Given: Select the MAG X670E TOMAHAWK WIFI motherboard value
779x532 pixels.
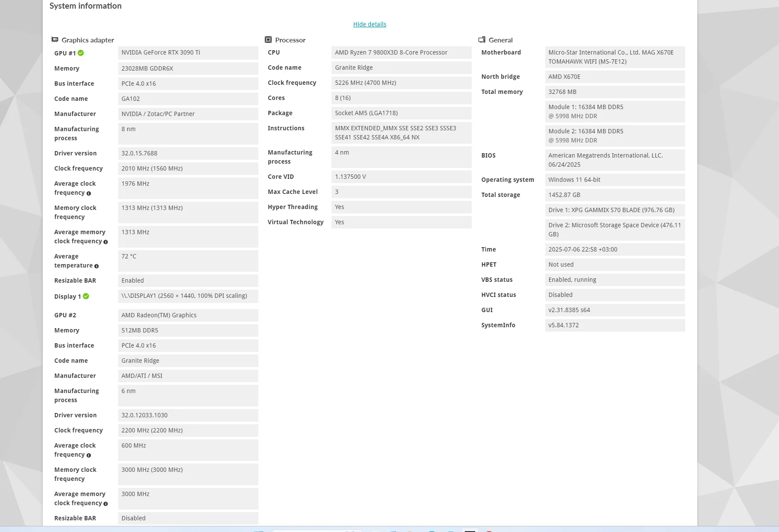Looking at the screenshot, I should [x=615, y=57].
